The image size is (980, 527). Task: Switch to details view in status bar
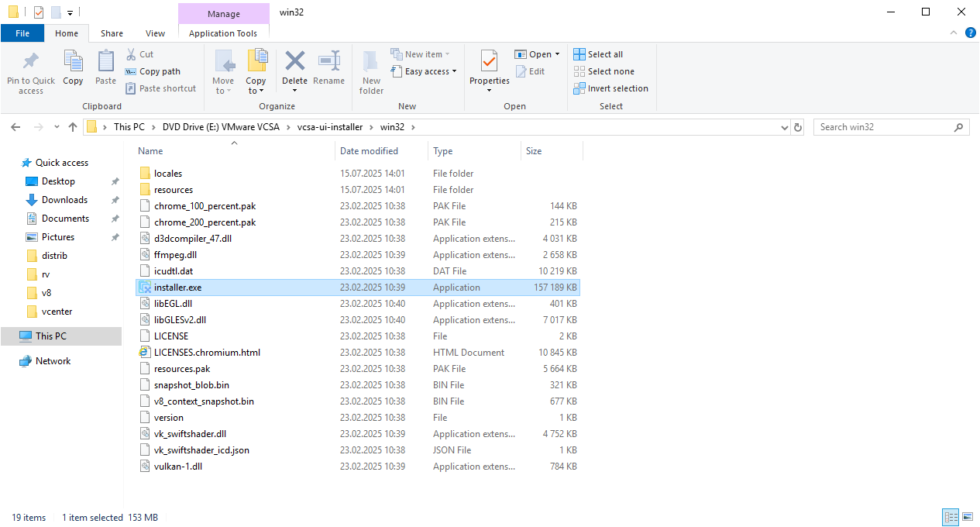pyautogui.click(x=951, y=517)
